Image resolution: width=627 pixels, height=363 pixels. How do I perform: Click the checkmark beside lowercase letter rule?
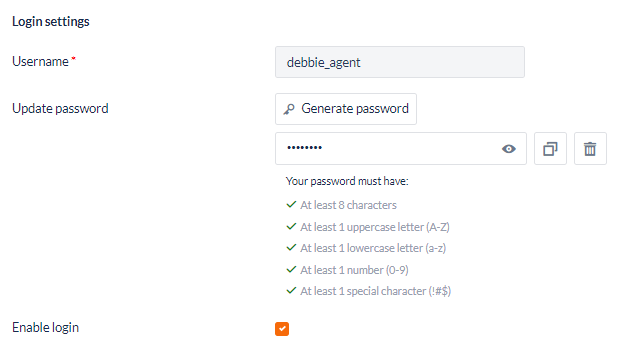(291, 248)
